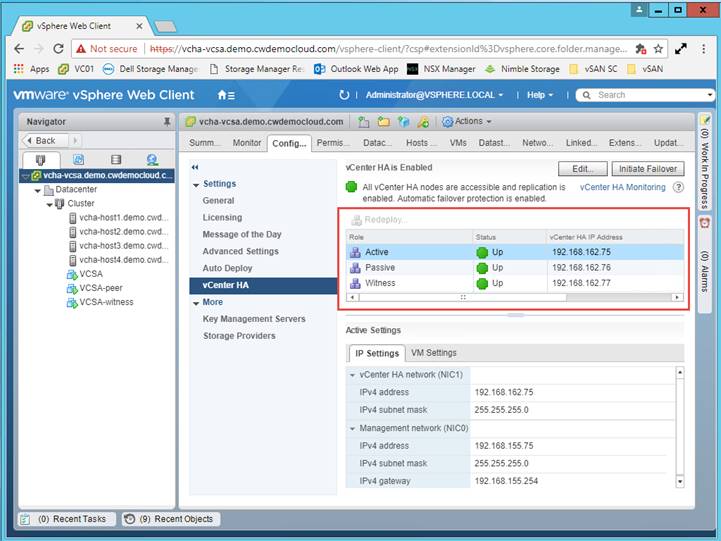Image resolution: width=721 pixels, height=541 pixels.
Task: Collapse the Settings section
Action: click(x=196, y=185)
